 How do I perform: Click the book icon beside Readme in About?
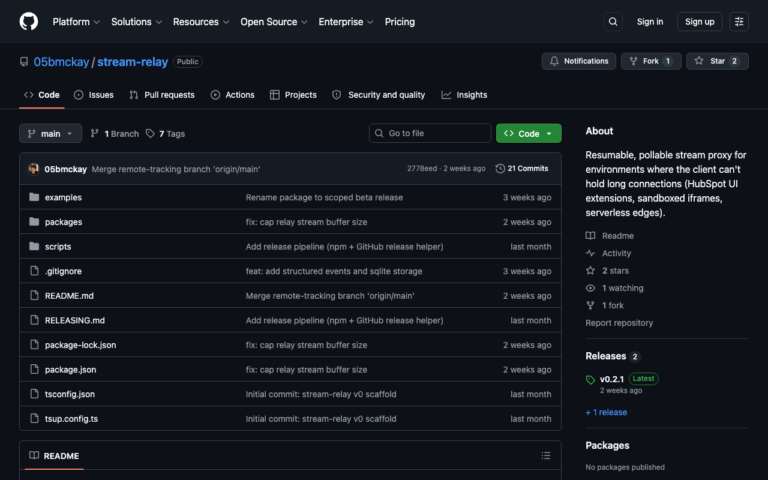click(x=590, y=236)
